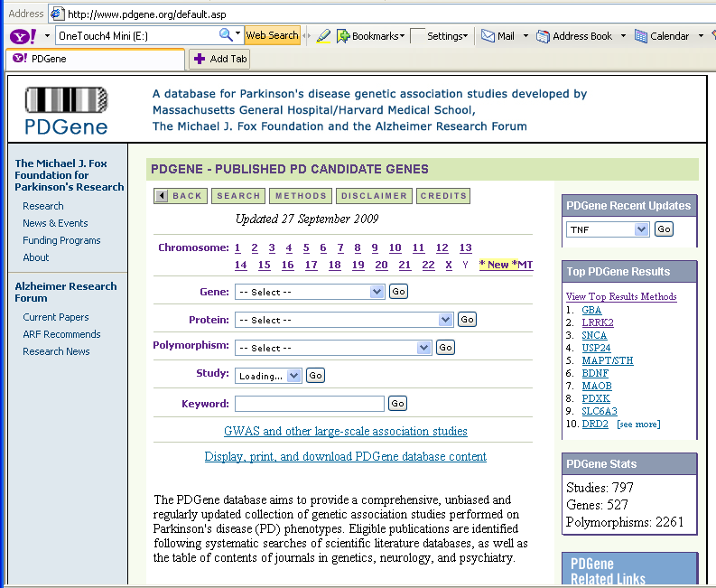The image size is (716, 588).
Task: Click Go next to Polymorphism dropdown
Action: point(446,348)
